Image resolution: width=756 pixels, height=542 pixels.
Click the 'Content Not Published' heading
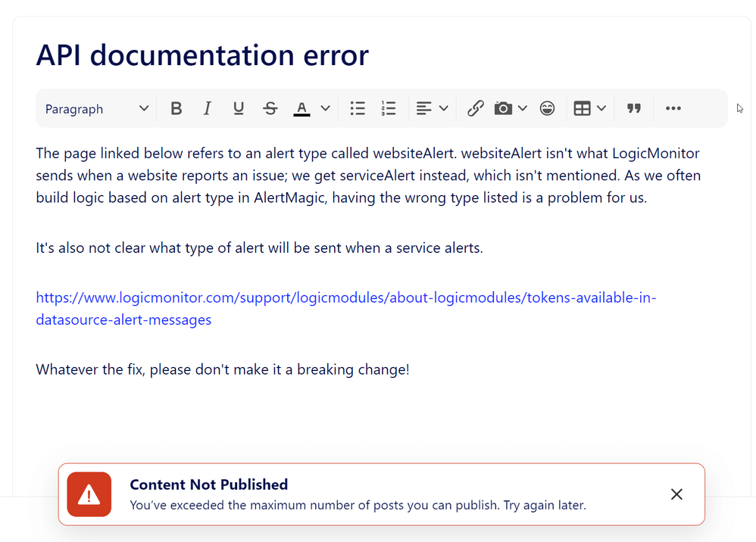(x=209, y=484)
